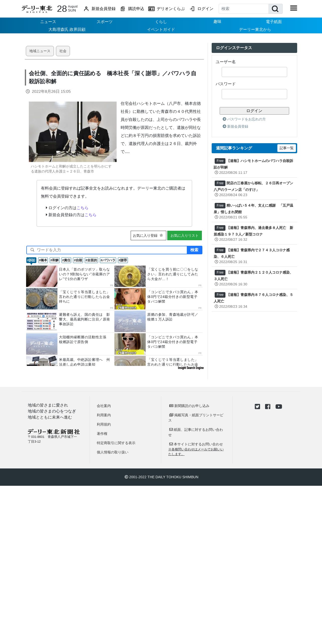Click the 新規会員登録 person icon in header
The image size is (322, 644).
coord(86,9)
